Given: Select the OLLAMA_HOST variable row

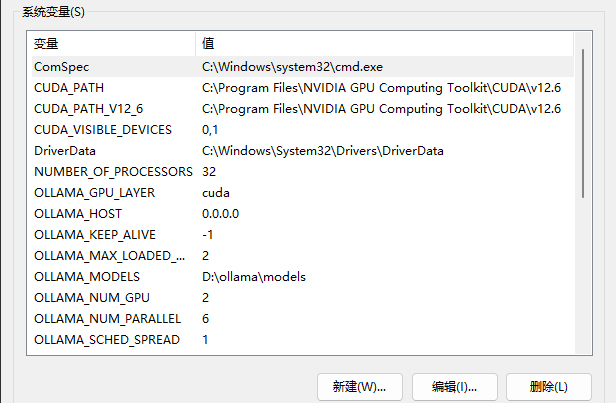Looking at the screenshot, I should (302, 214).
